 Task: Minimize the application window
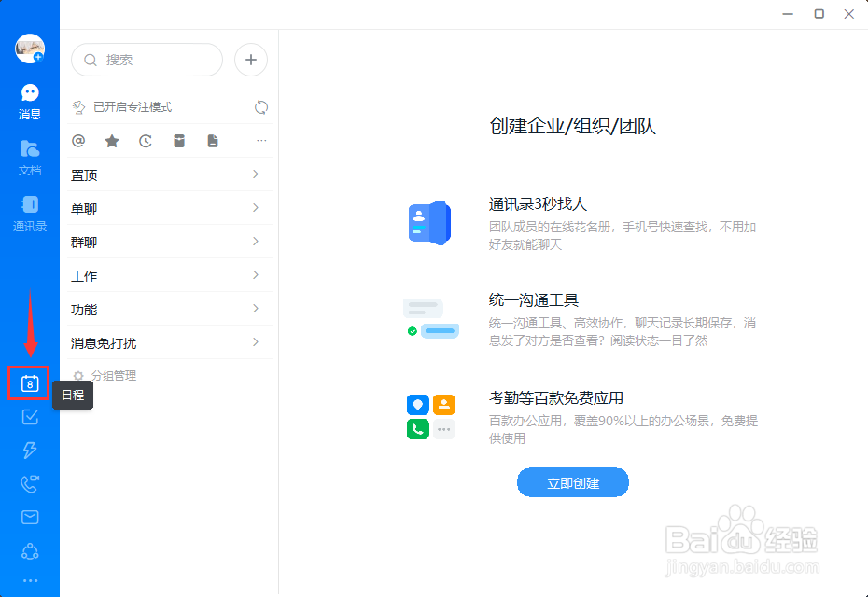click(x=788, y=14)
